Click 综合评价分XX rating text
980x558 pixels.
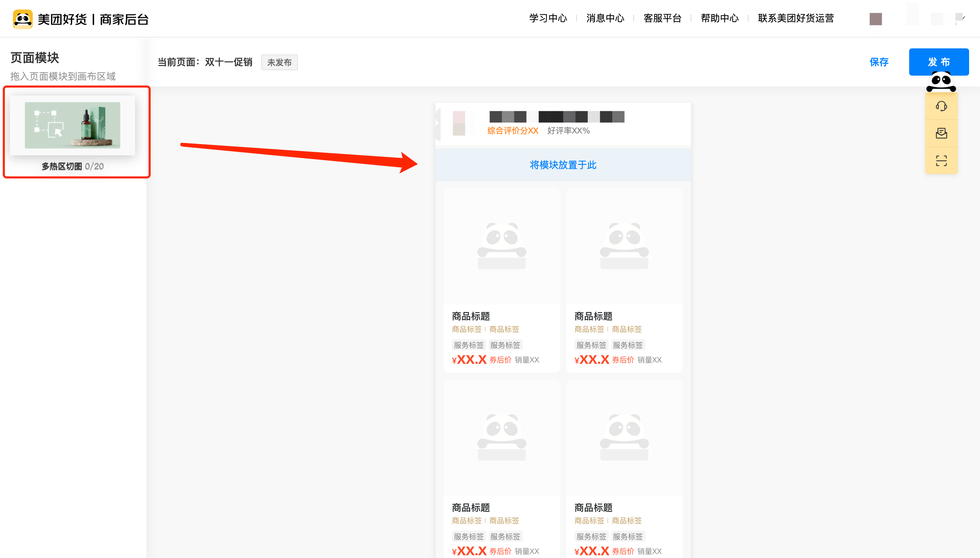pos(512,131)
